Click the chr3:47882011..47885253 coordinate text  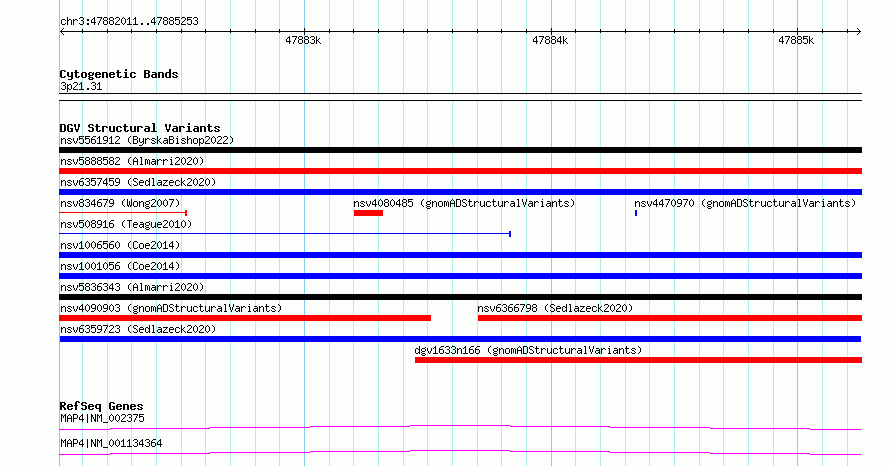129,21
